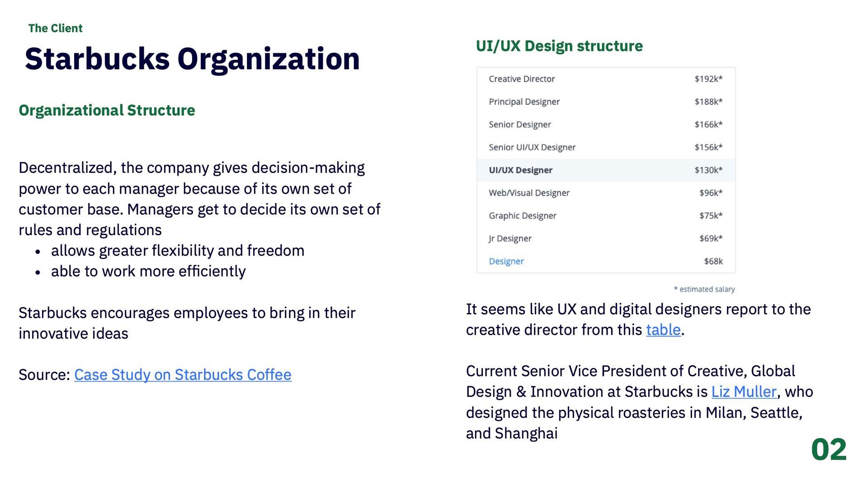868x488 pixels.
Task: Click the slide number 02
Action: point(829,450)
